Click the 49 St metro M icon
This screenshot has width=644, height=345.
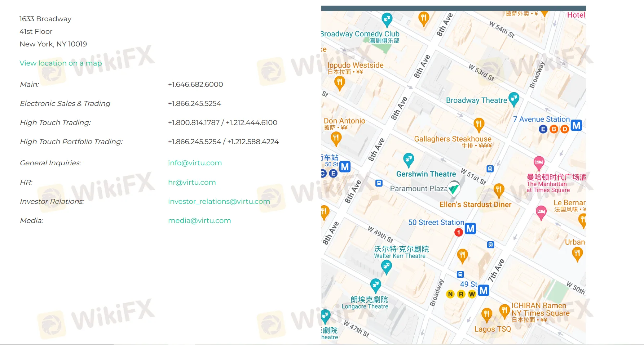484,290
